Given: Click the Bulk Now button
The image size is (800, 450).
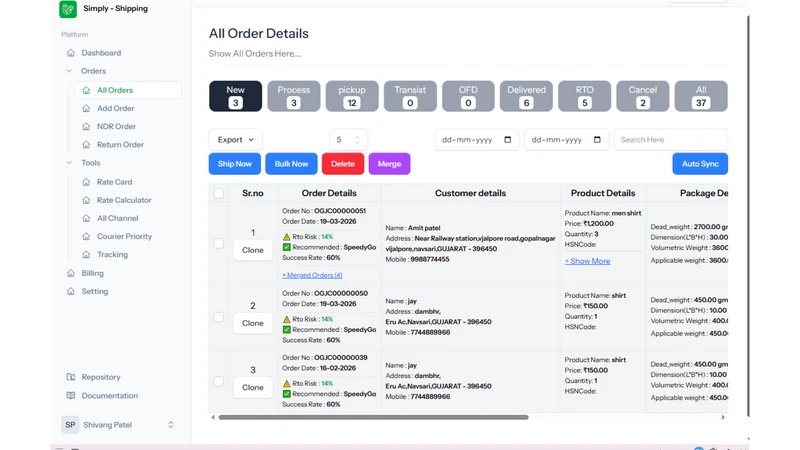Looking at the screenshot, I should click(x=291, y=164).
